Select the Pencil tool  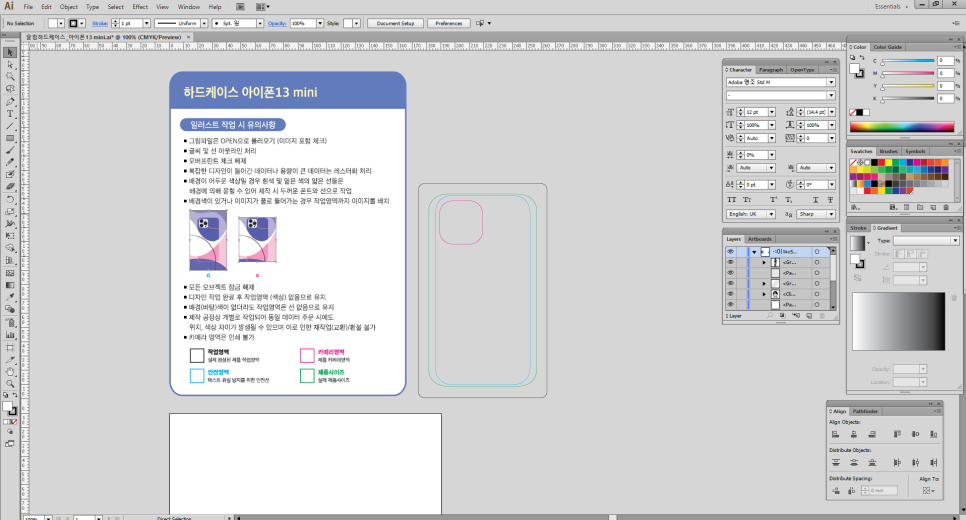[10, 163]
